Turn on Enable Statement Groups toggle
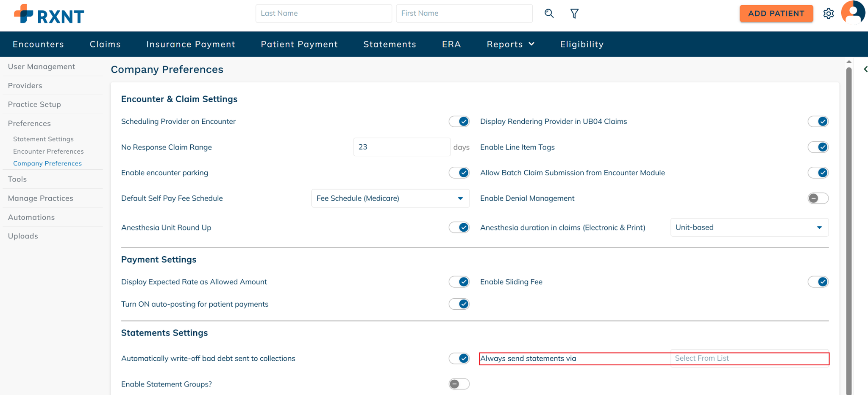Screen dimensions: 868x395 [459, 384]
